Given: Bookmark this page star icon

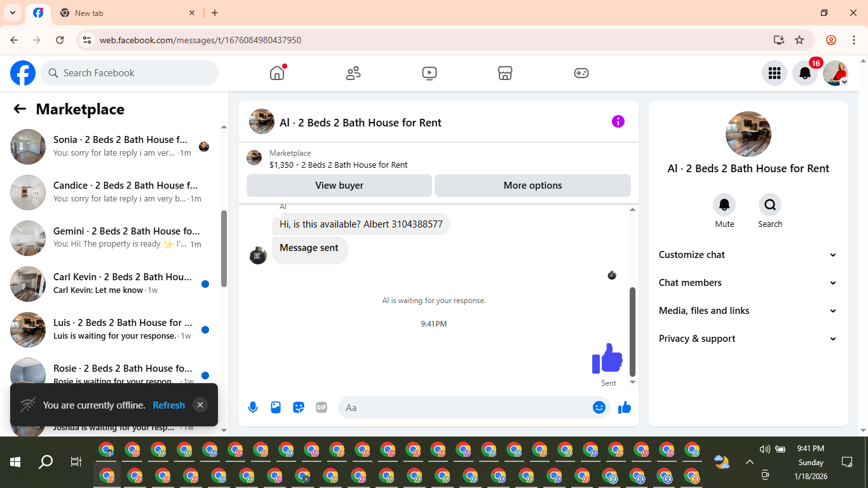Looking at the screenshot, I should tap(799, 40).
